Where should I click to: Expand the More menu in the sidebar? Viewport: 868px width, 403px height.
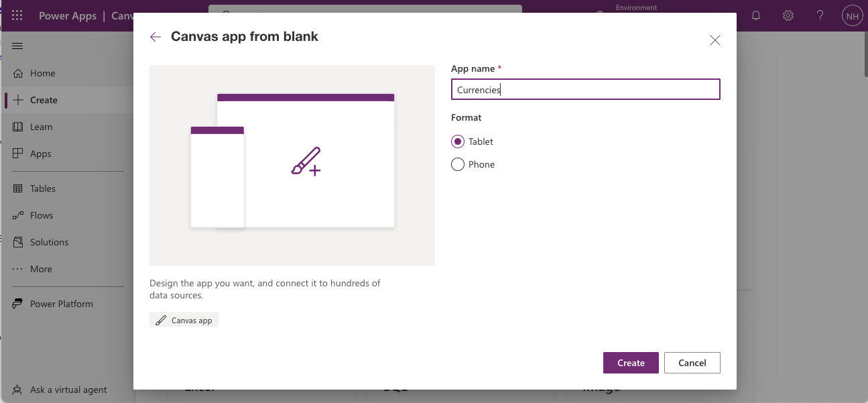click(x=40, y=269)
